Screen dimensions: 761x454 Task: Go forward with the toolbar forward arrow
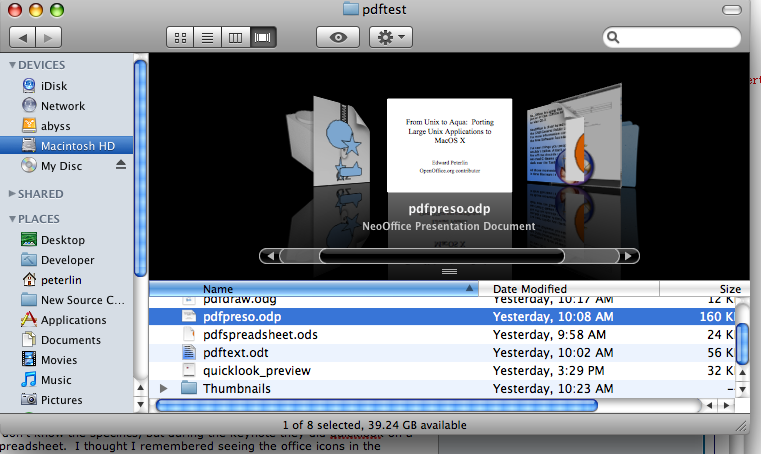click(x=48, y=37)
